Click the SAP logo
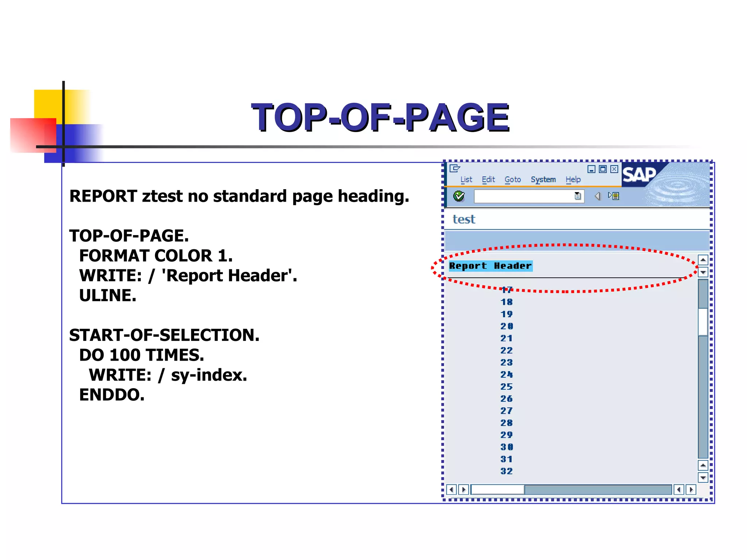 639,175
